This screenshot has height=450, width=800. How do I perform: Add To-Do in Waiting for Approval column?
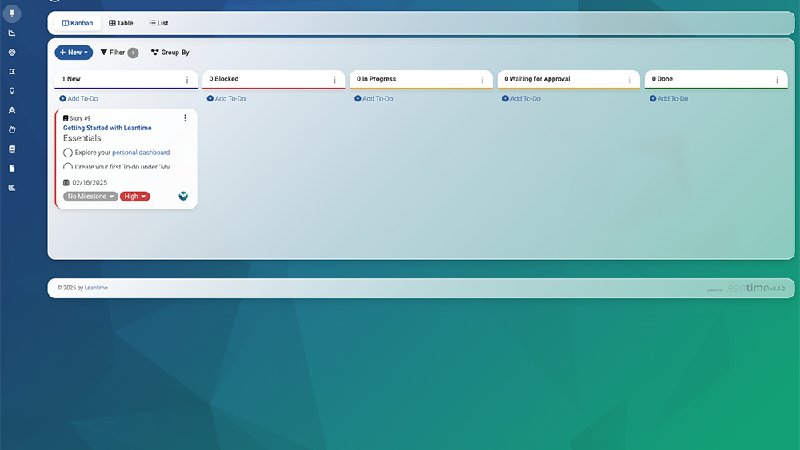[521, 98]
